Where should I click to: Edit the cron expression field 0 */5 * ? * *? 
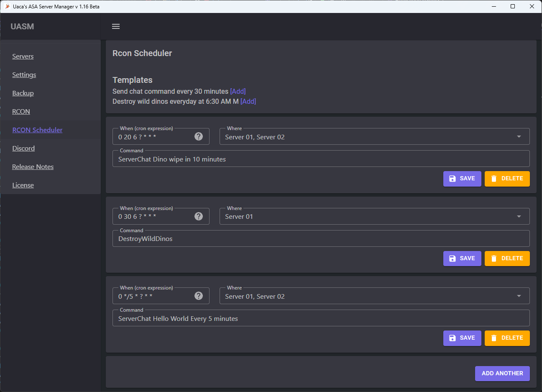153,296
